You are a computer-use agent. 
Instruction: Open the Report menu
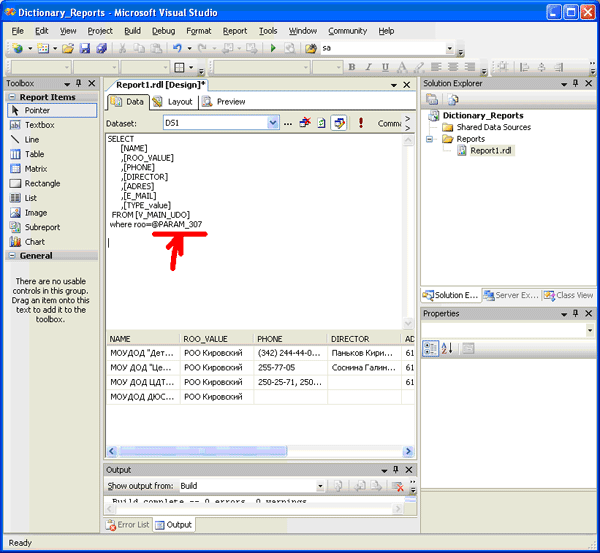coord(235,31)
